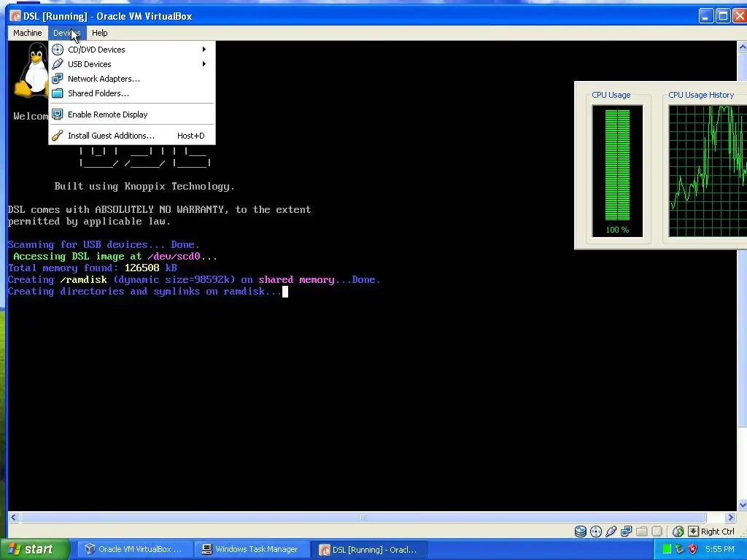
Task: Click the CPU Usage History graph
Action: click(708, 171)
